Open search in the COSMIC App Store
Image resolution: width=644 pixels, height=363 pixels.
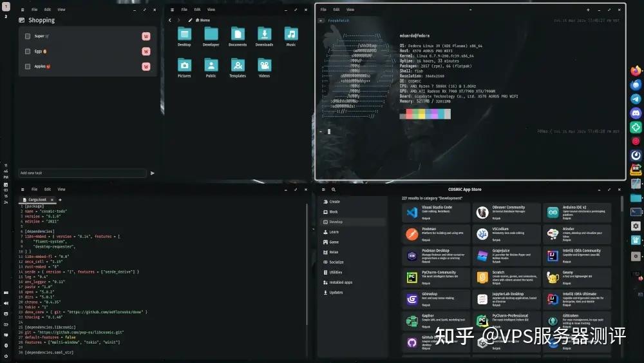pos(334,190)
